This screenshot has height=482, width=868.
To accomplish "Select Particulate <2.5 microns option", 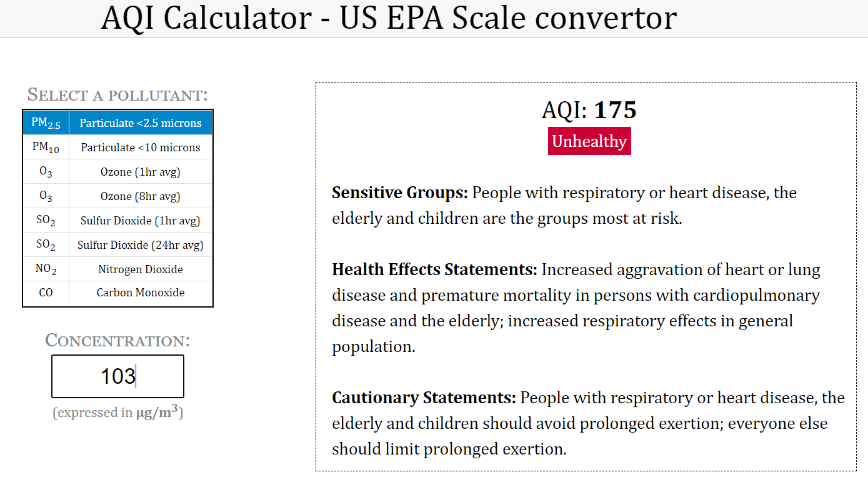I will (141, 123).
